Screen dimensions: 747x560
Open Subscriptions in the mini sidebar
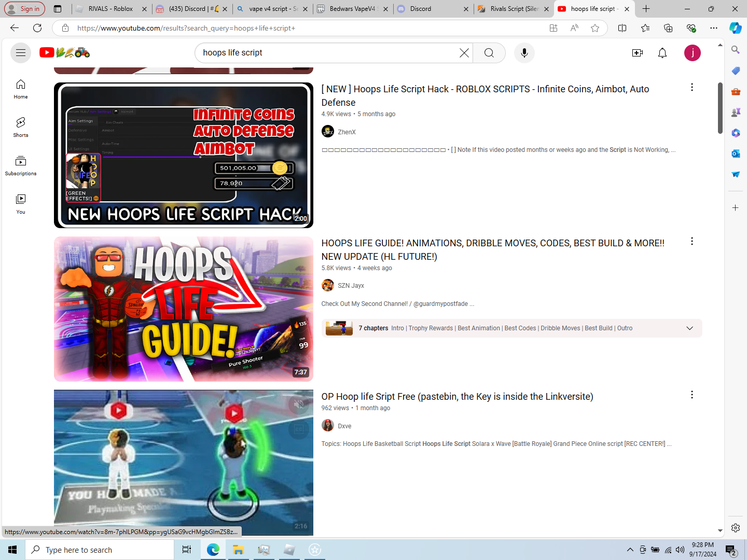point(21,166)
